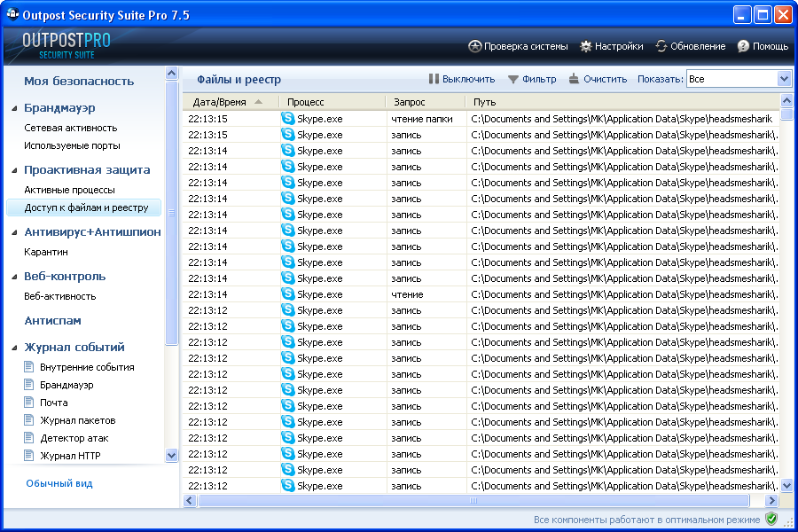The height and width of the screenshot is (532, 798).
Task: Click the pause icon next to Выключить
Action: pos(434,79)
